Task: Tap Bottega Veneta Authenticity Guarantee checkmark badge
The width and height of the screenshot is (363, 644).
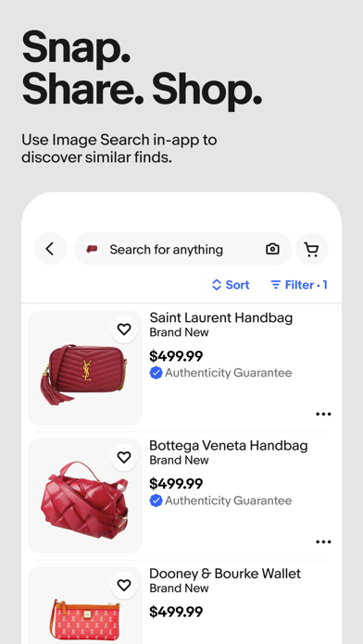Action: (x=156, y=501)
